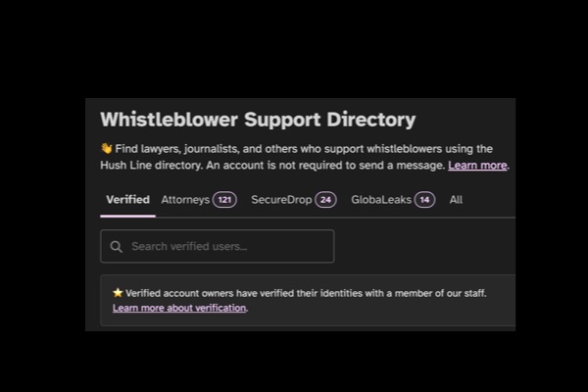This screenshot has width=588, height=392.
Task: Click the verified account owners notice
Action: tap(308, 301)
